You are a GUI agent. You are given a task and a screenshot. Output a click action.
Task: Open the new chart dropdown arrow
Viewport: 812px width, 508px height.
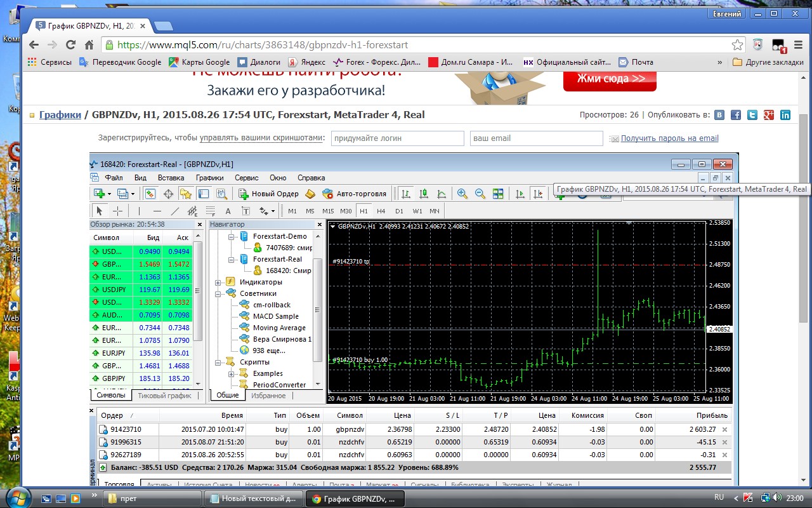click(x=109, y=194)
